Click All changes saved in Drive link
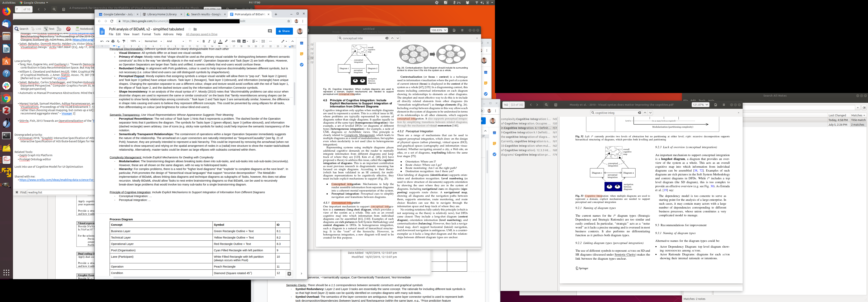The width and height of the screenshot is (868, 302). (x=201, y=34)
